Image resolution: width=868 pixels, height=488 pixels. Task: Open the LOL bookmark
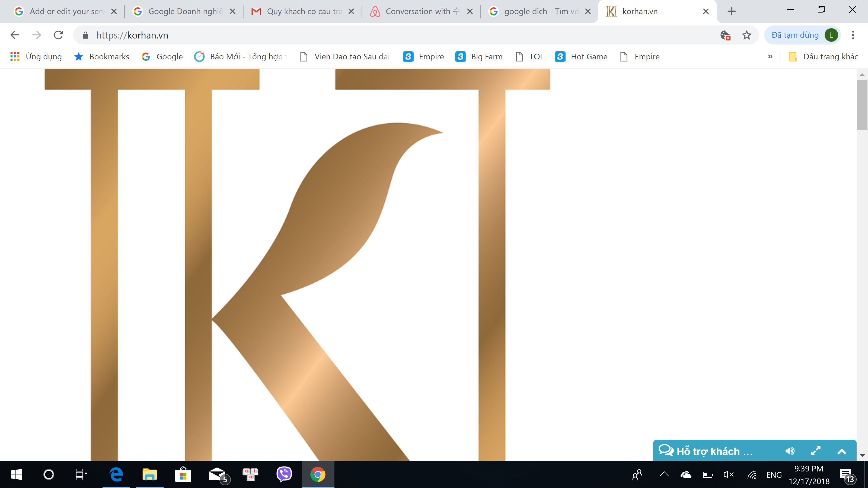(530, 57)
